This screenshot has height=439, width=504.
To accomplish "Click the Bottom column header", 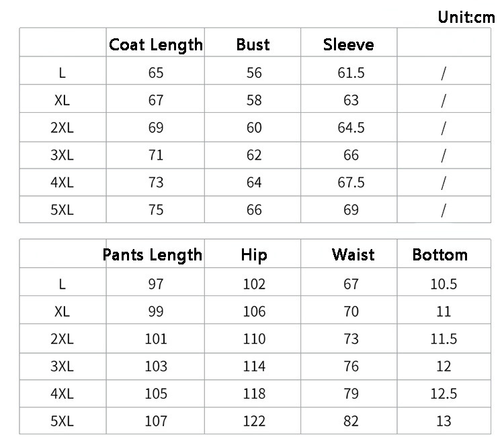I will coord(439,255).
